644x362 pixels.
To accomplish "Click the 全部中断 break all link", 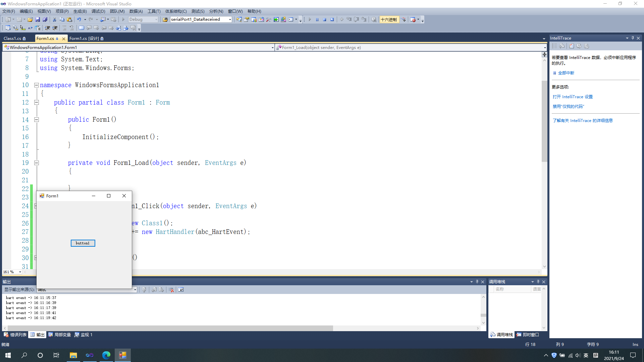I will (x=566, y=73).
